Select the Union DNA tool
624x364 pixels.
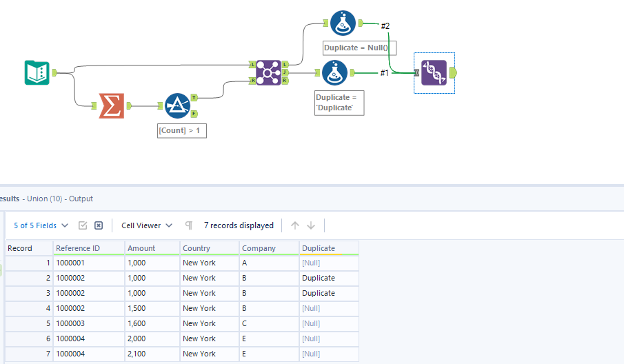[x=434, y=73]
